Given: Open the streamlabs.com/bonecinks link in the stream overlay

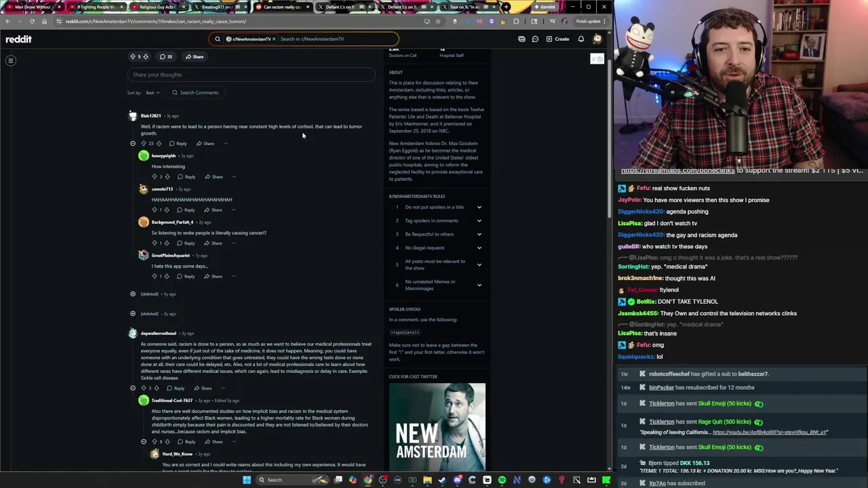Looking at the screenshot, I should tap(677, 171).
